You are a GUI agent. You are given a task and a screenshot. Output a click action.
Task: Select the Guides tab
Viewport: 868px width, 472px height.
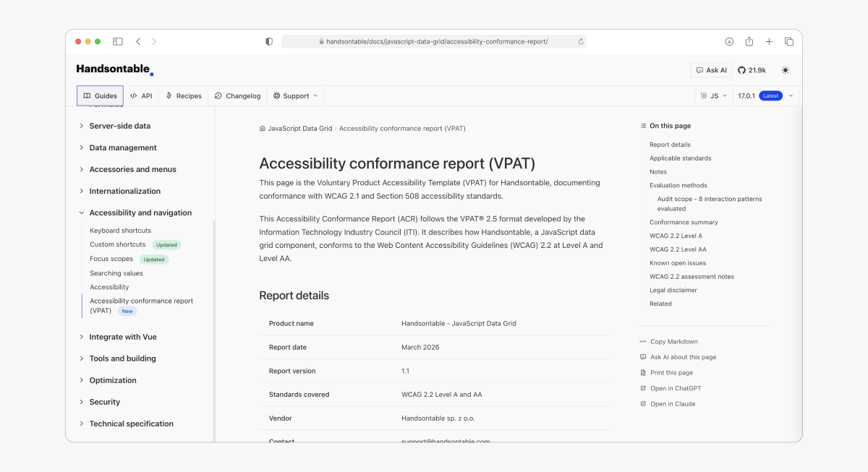click(100, 95)
